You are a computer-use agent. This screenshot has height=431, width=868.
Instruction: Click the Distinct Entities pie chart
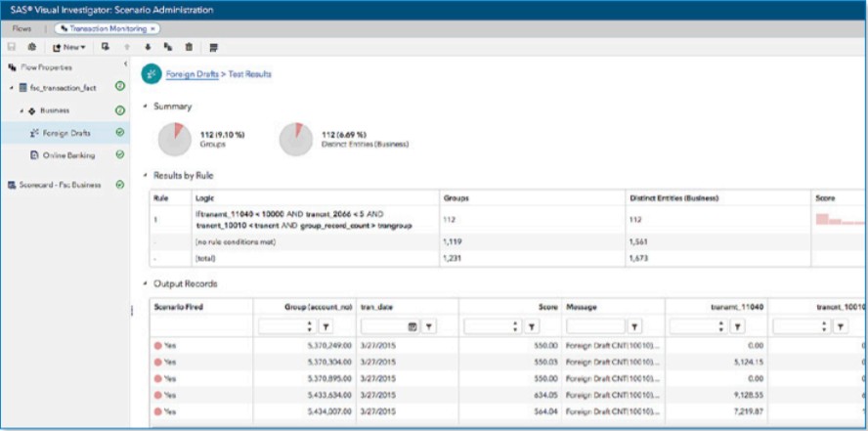(296, 140)
